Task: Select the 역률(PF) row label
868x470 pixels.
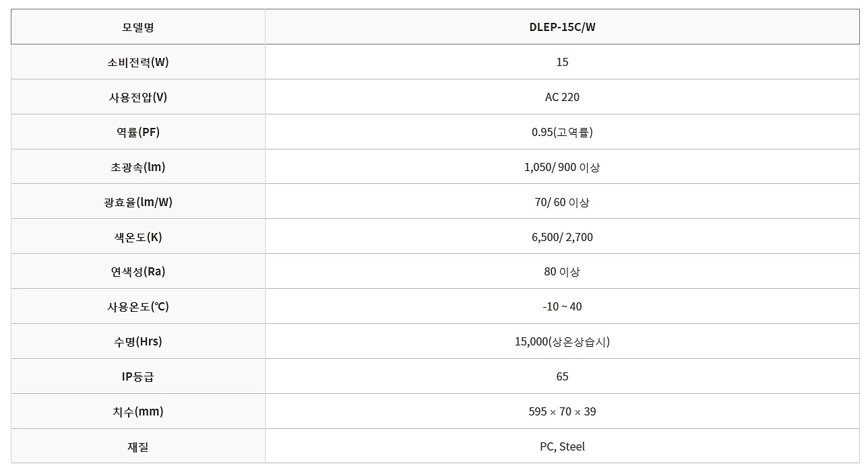Action: [x=138, y=132]
